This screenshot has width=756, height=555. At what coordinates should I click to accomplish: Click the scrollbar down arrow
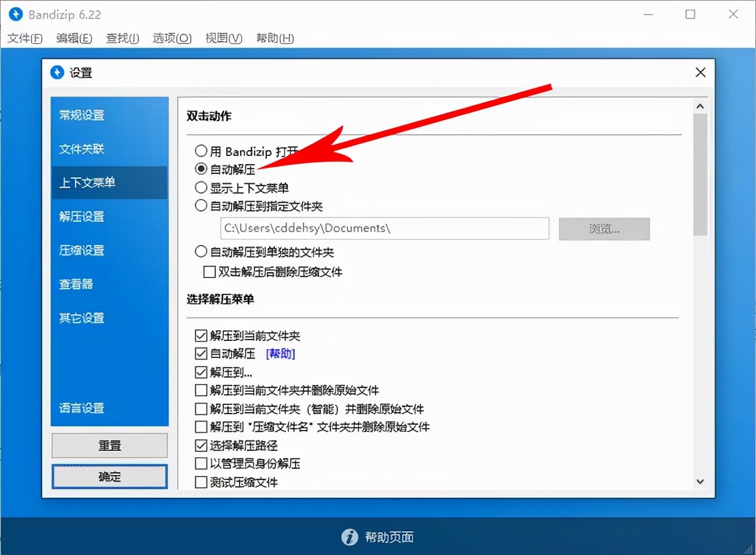tap(700, 482)
